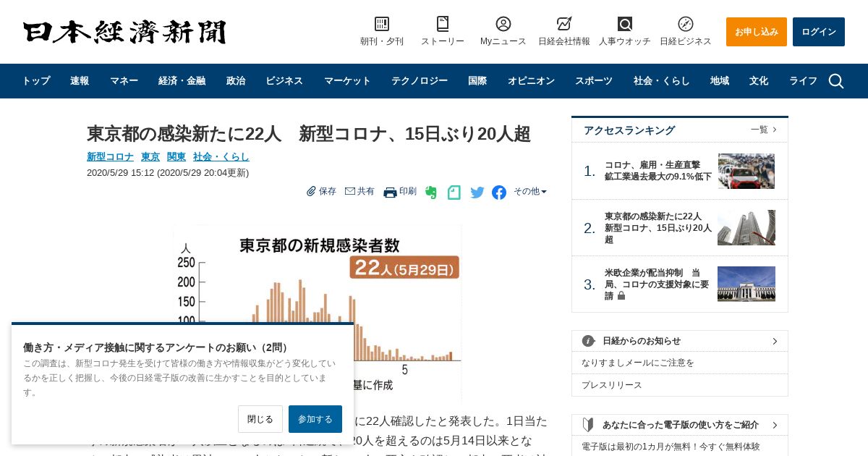The width and height of the screenshot is (868, 456).
Task: Open スポーツ navigation item
Action: point(594,81)
